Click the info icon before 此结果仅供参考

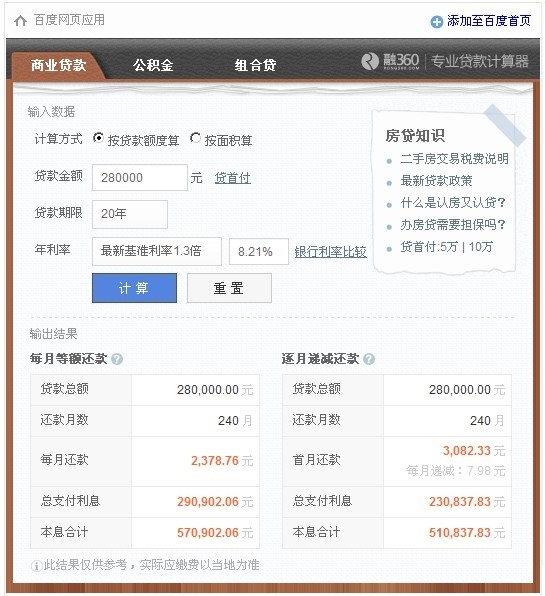click(36, 566)
